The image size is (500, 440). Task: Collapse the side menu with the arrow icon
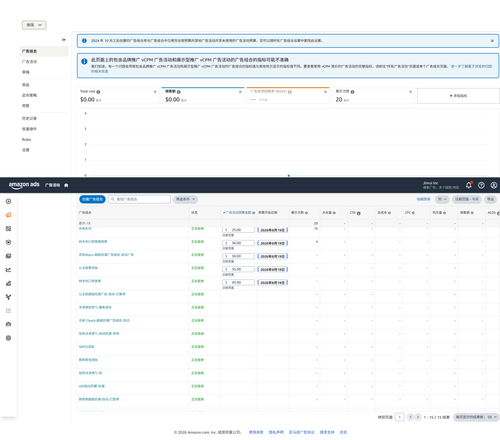(64, 40)
